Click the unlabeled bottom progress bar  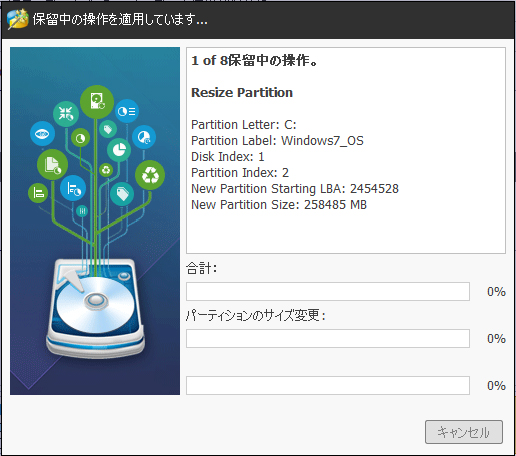click(x=328, y=385)
